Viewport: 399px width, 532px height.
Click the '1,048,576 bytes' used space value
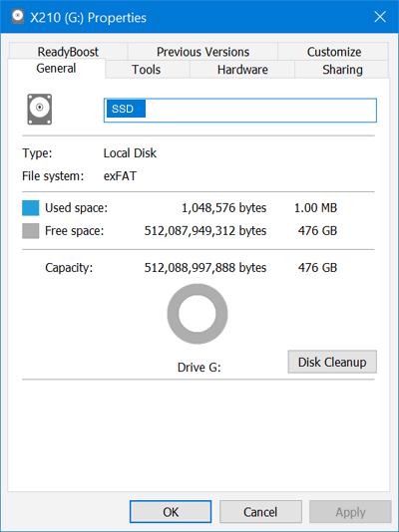point(224,208)
